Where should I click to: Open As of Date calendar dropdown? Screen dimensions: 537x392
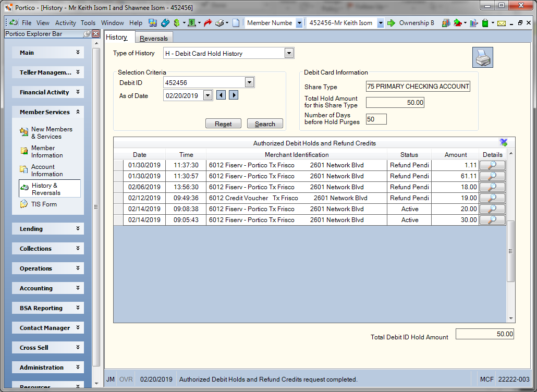click(x=208, y=95)
